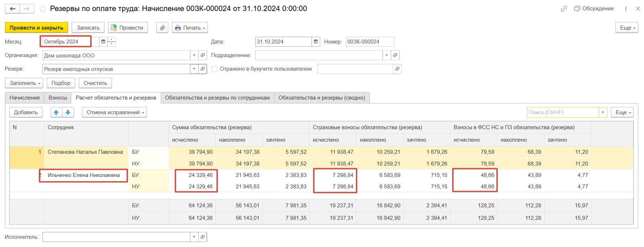The image size is (644, 247).
Task: Open attached files via paperclip icon
Action: pos(162,28)
